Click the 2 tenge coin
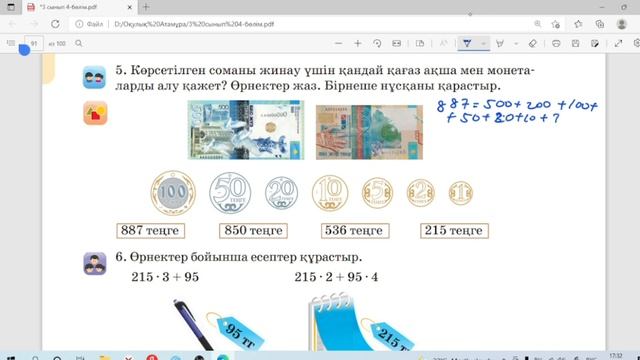Image resolution: width=640 pixels, height=360 pixels. (x=421, y=193)
